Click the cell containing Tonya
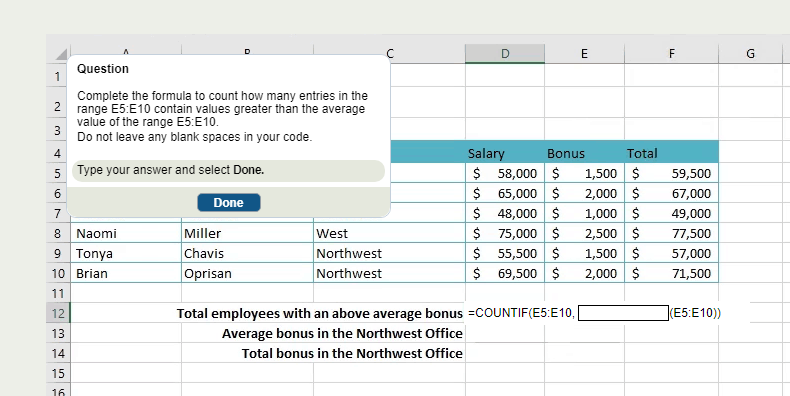This screenshot has width=790, height=396. pos(126,253)
